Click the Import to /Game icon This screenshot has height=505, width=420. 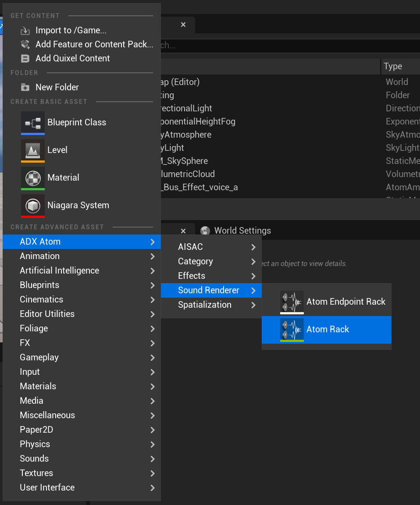[x=25, y=31]
